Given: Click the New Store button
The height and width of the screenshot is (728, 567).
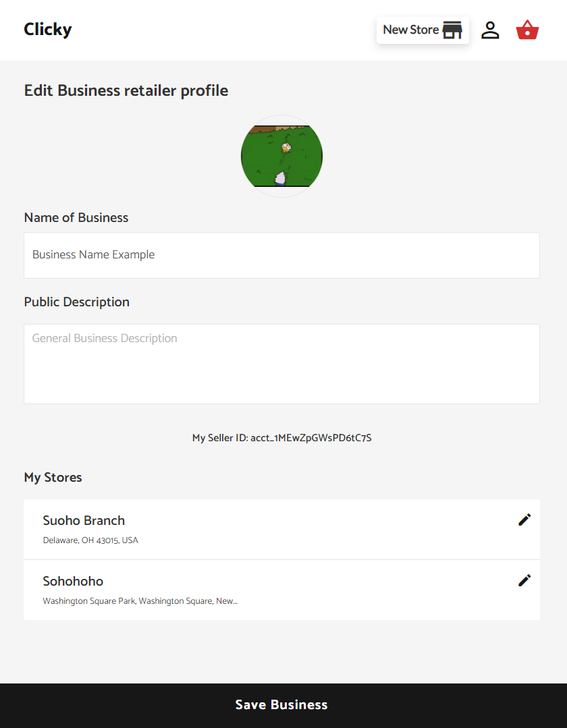Looking at the screenshot, I should point(423,30).
